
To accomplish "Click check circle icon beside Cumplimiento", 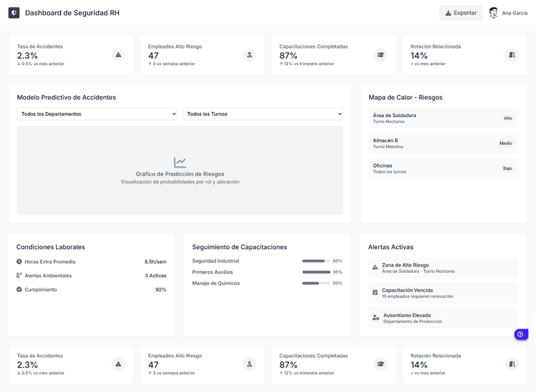I will coord(19,290).
